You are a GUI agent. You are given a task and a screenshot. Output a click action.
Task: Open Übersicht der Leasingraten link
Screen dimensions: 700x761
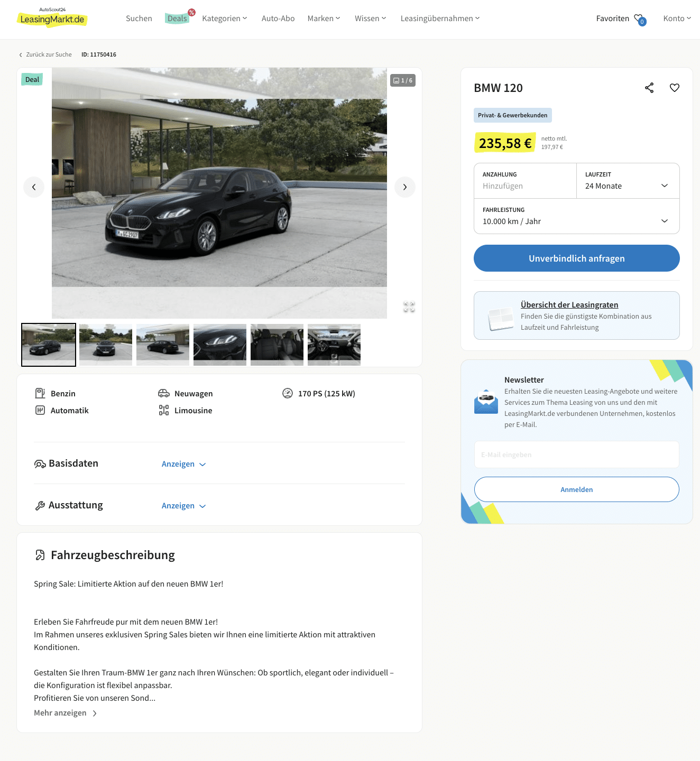tap(569, 305)
